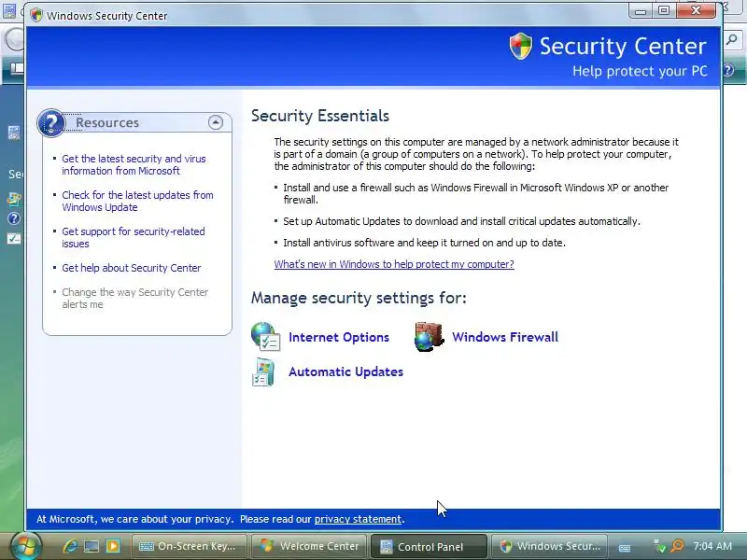The width and height of the screenshot is (747, 560).
Task: Check for latest updates from Windows Update
Action: (x=137, y=201)
